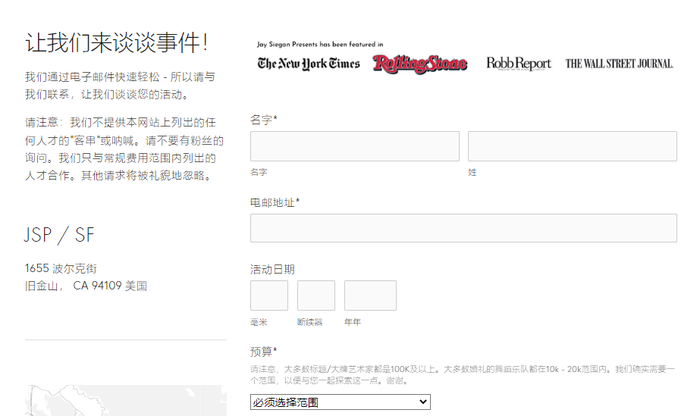700x416 pixels.
Task: Click the 电邮地址* label
Action: coord(275,203)
